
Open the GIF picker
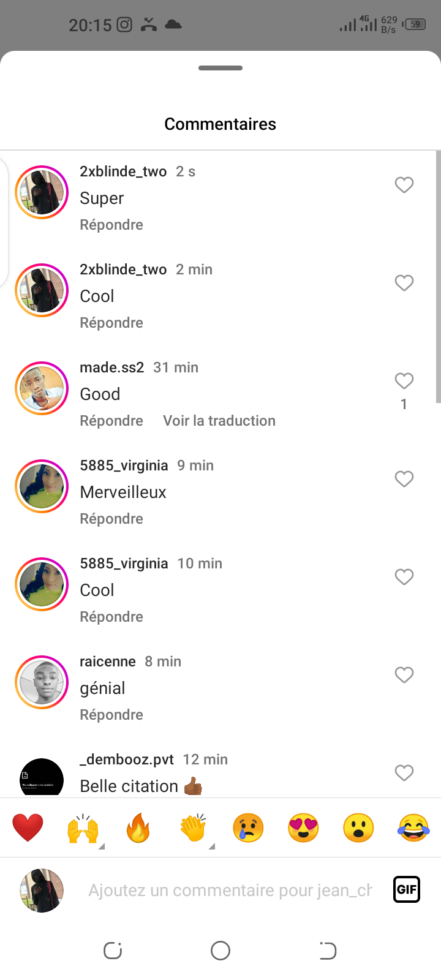click(x=407, y=889)
